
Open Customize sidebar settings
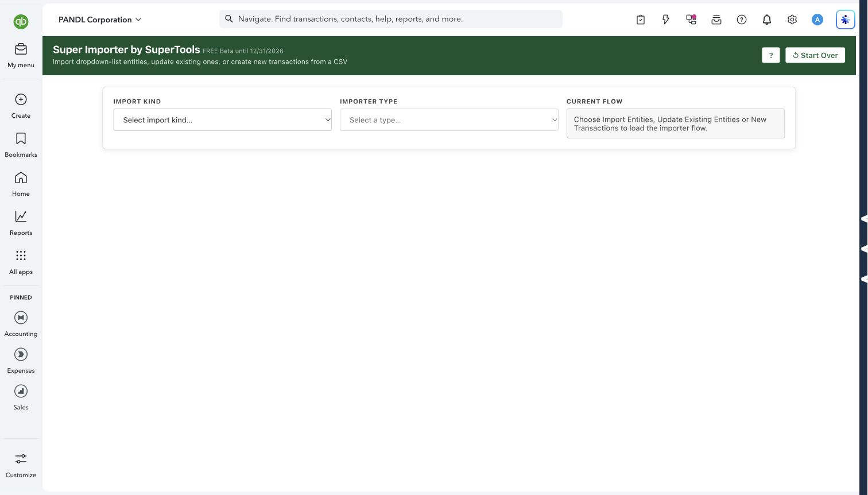(x=21, y=465)
